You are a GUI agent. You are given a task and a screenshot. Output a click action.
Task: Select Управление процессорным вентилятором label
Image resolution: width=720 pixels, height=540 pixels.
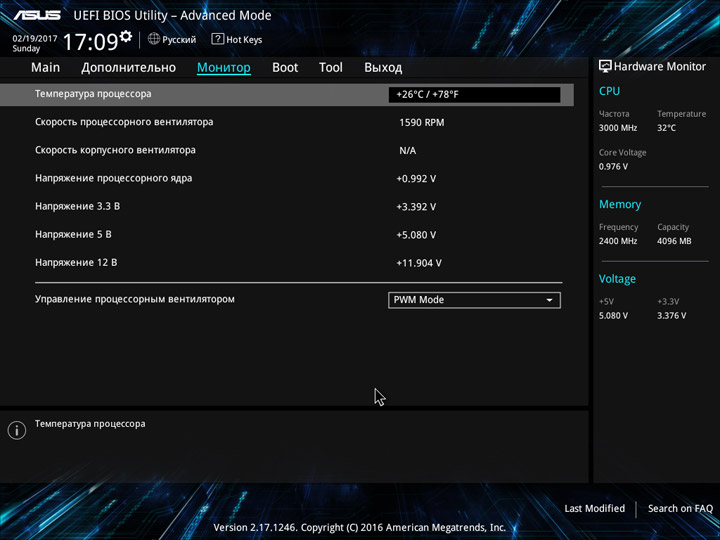coord(135,299)
